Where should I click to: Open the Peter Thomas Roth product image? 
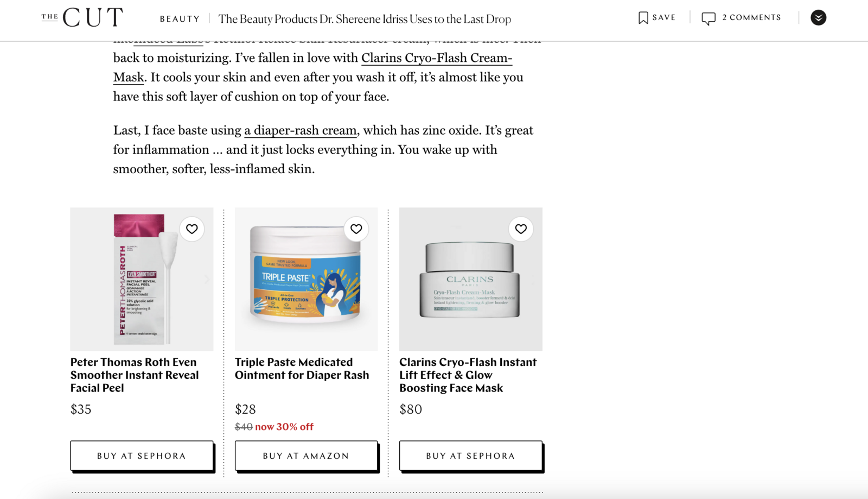pos(142,279)
